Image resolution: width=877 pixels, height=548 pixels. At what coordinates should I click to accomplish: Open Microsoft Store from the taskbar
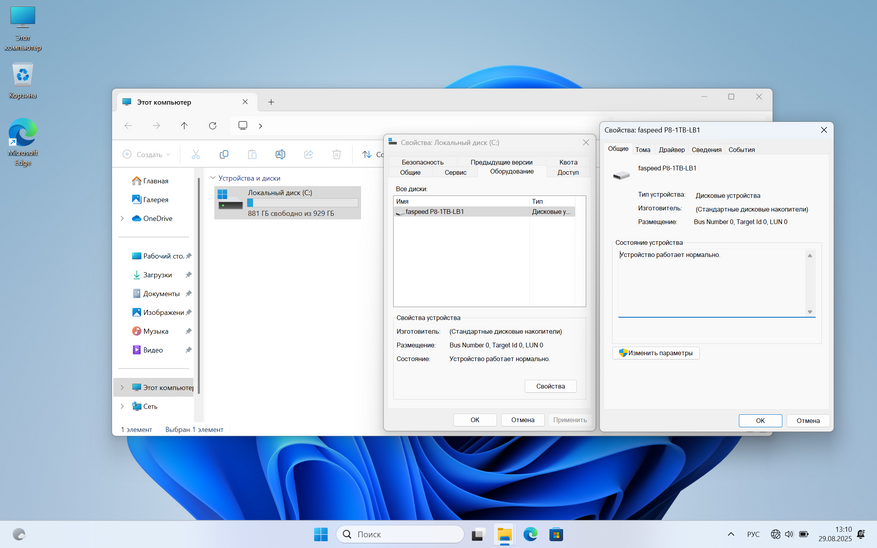pos(556,534)
